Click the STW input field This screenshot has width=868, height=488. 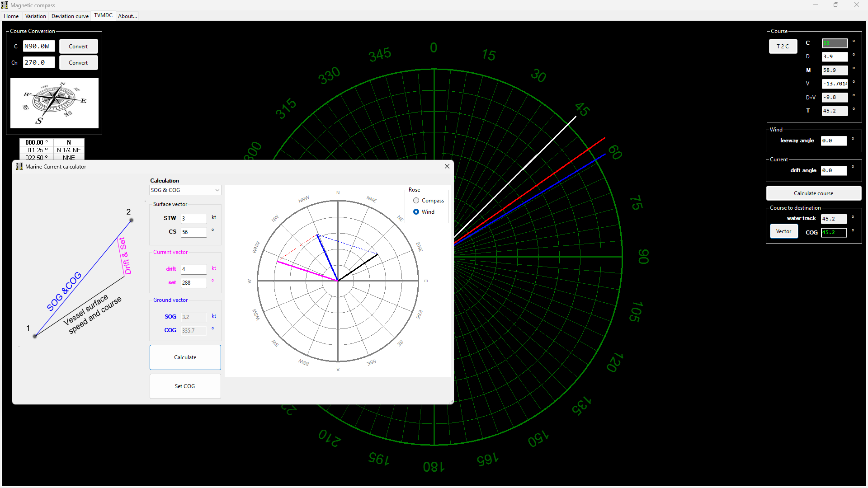[x=193, y=219]
